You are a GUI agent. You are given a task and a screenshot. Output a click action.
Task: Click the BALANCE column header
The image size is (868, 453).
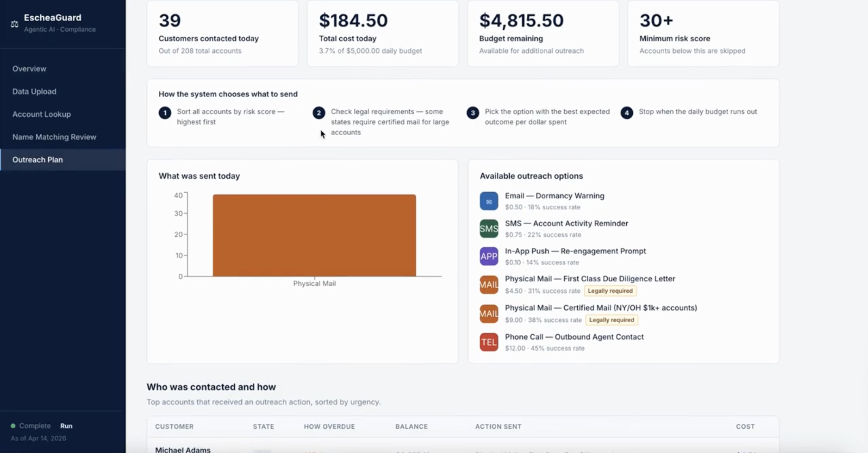pos(411,426)
